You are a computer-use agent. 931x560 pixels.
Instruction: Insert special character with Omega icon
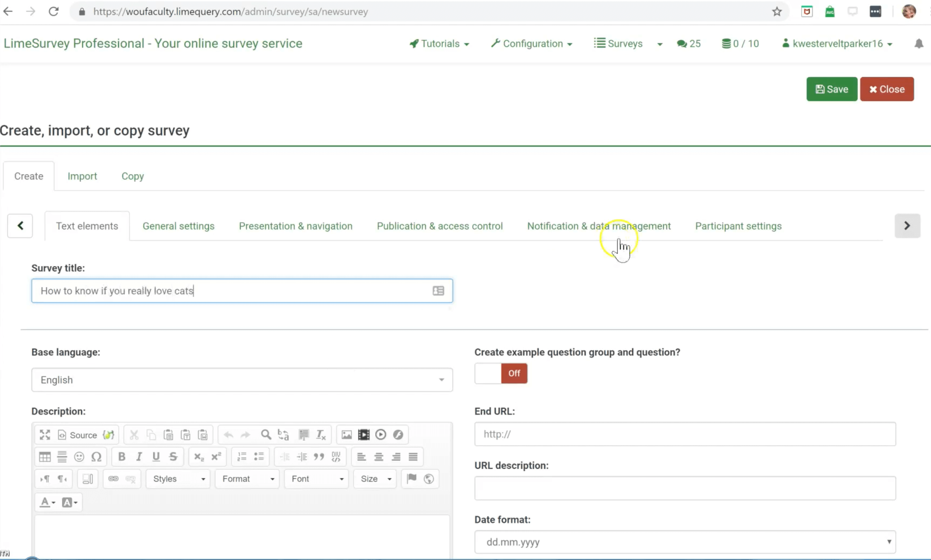[x=96, y=457]
